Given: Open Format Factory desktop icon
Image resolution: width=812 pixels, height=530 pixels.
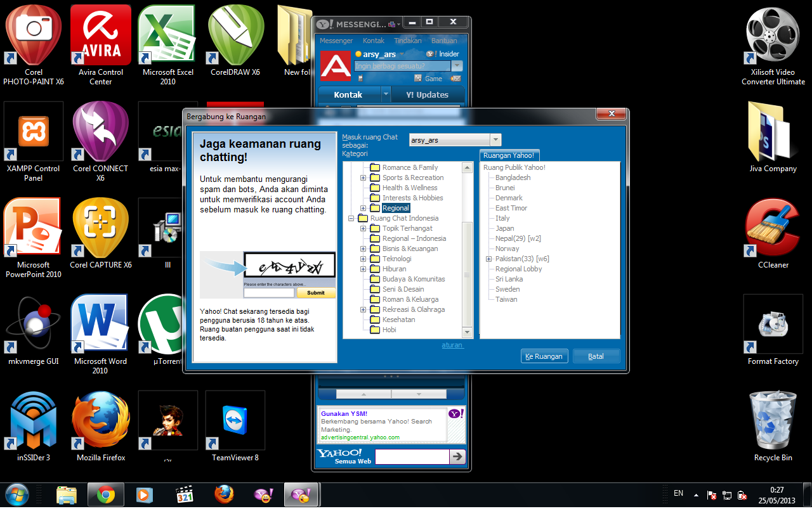Looking at the screenshot, I should pos(773,330).
